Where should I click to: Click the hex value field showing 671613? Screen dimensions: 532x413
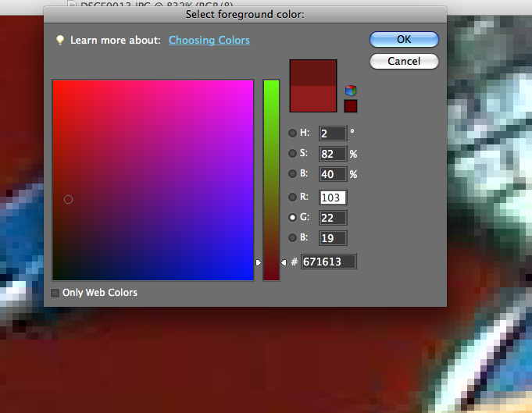329,262
